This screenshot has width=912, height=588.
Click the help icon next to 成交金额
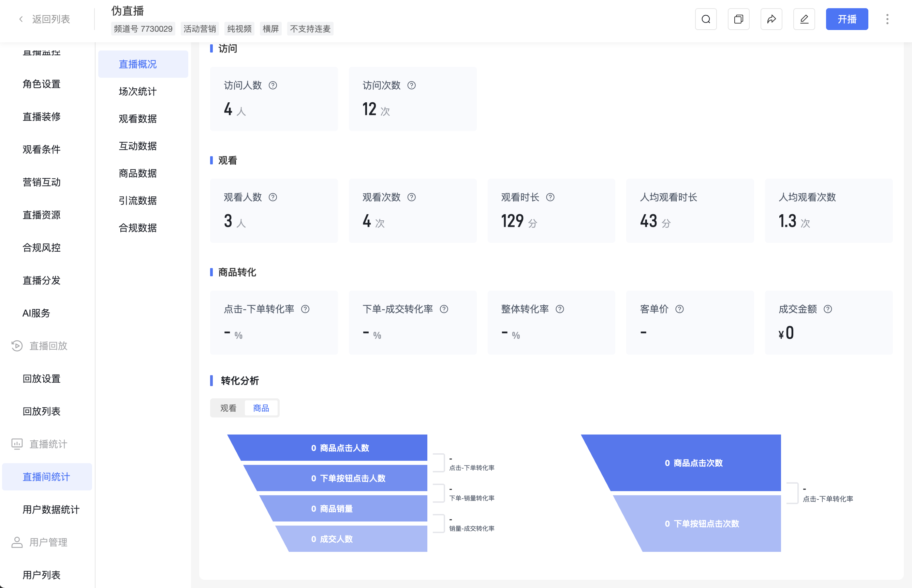(x=828, y=309)
